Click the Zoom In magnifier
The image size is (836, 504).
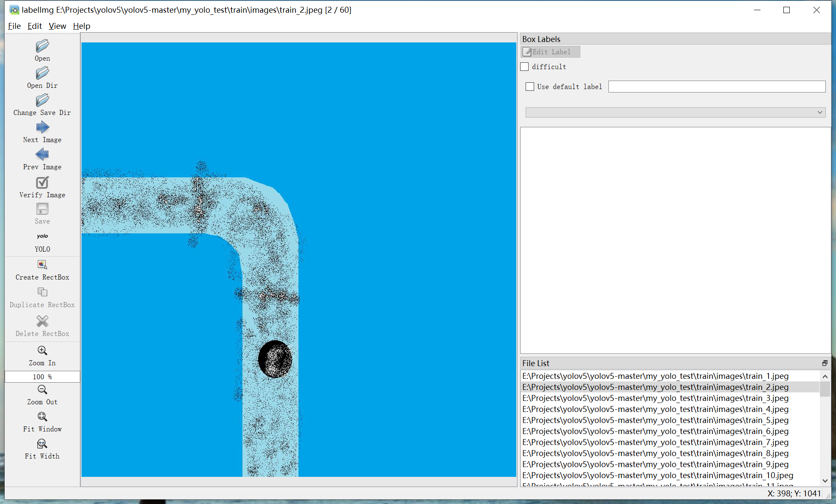click(x=42, y=350)
